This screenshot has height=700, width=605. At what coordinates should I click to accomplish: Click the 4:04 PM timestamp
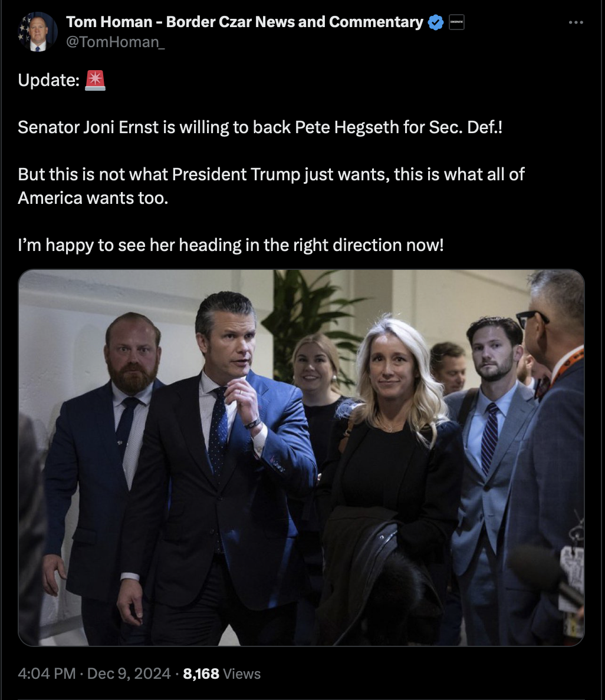coord(47,673)
